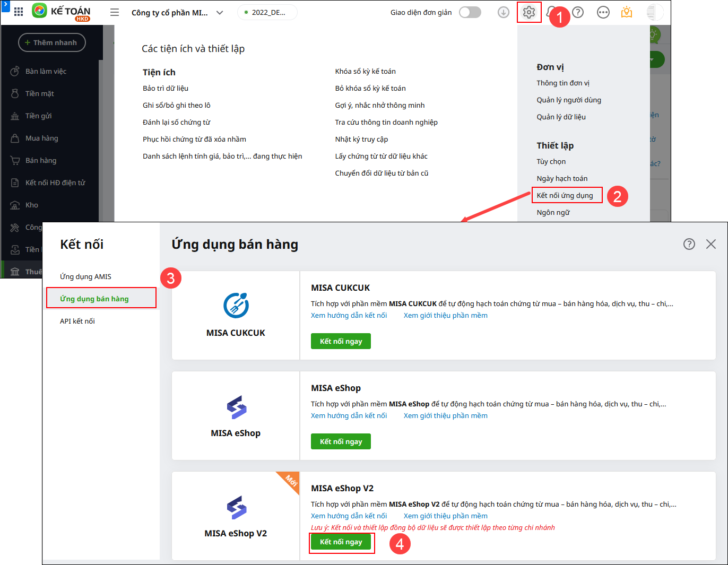Click Kết nối ngay in the MISA eShop card without V2
This screenshot has width=728, height=565.
341,441
